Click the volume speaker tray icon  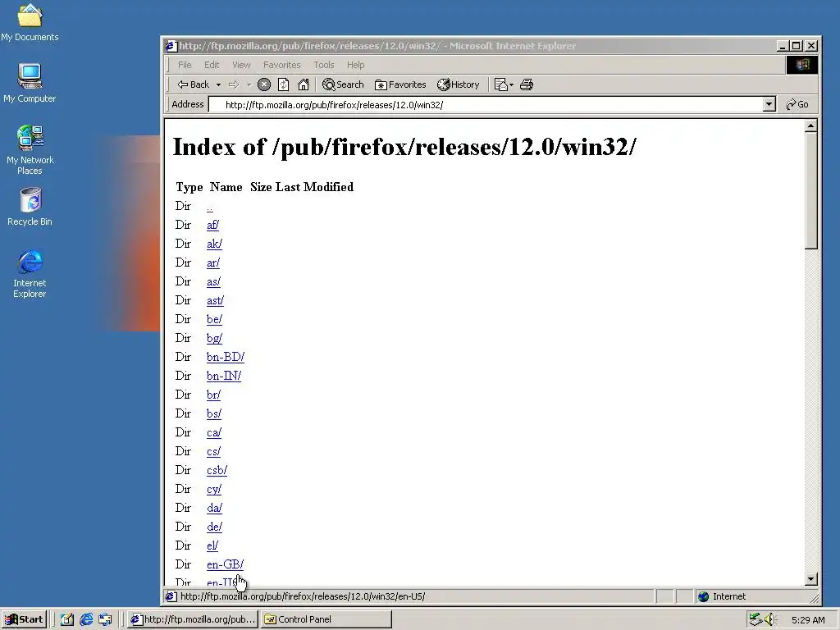pyautogui.click(x=770, y=619)
